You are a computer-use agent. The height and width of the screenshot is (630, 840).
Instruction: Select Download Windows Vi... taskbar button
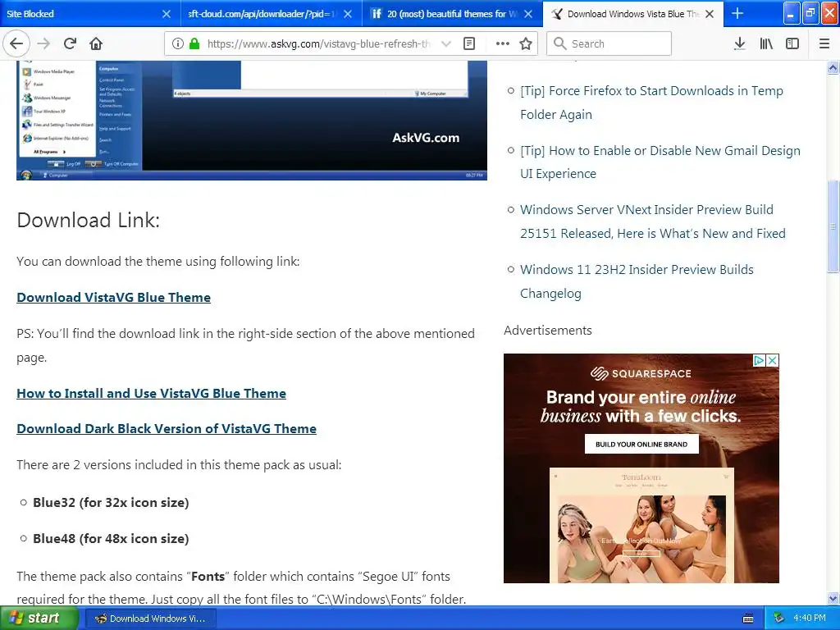click(151, 619)
